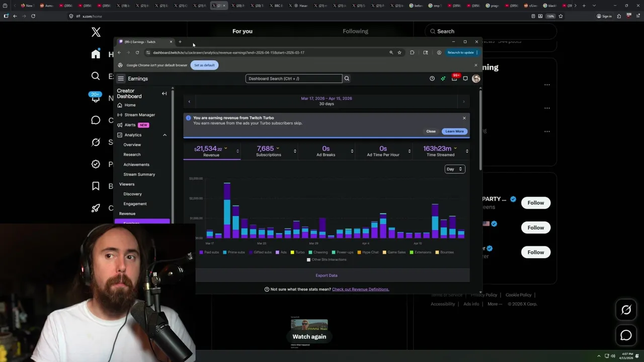
Task: Dismiss Twitch Turbo banner with X icon
Action: (464, 118)
